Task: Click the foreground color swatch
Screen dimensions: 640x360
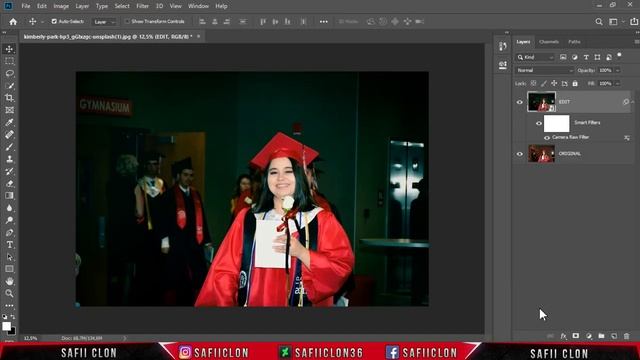Action: 6,326
